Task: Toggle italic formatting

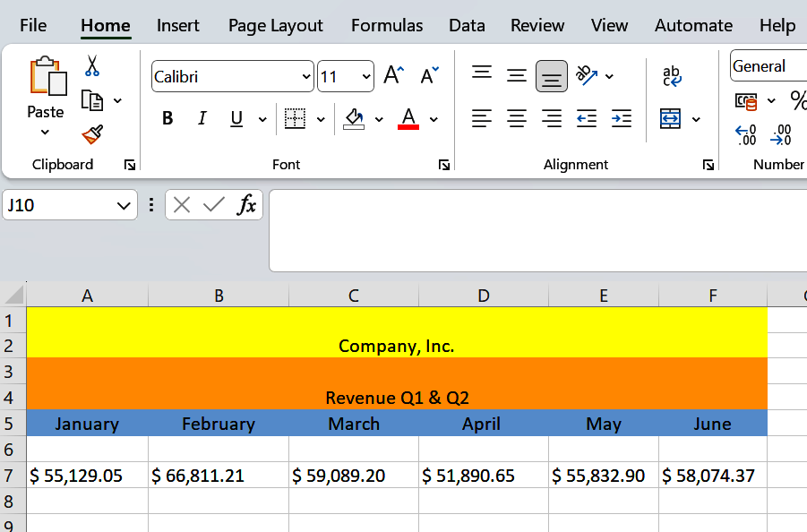Action: [202, 117]
